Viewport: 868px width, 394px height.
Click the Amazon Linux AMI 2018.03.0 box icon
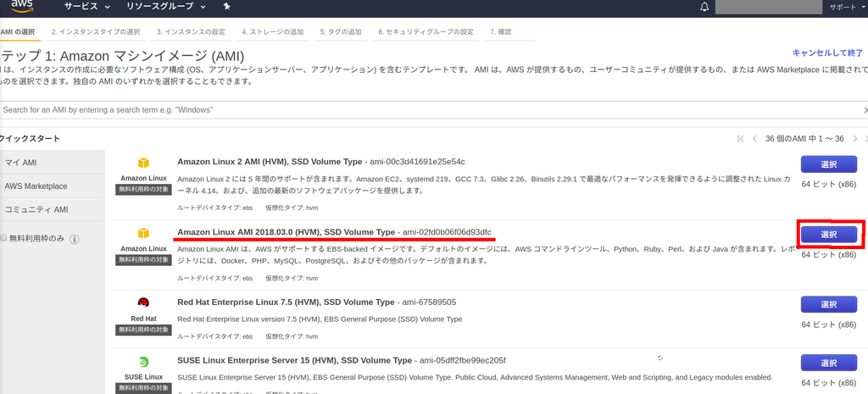(143, 233)
